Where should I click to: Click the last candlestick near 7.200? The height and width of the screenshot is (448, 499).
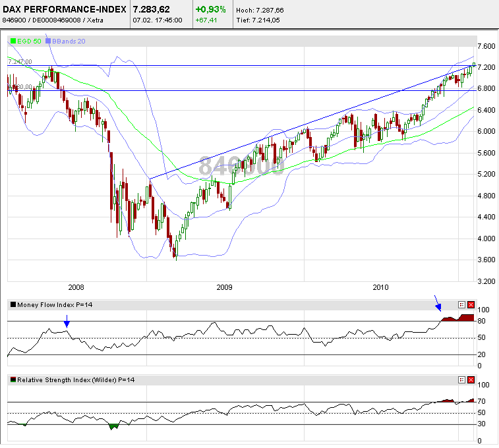coord(474,65)
